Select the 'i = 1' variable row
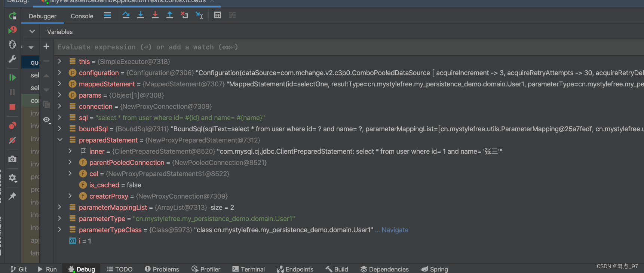 pos(349,241)
